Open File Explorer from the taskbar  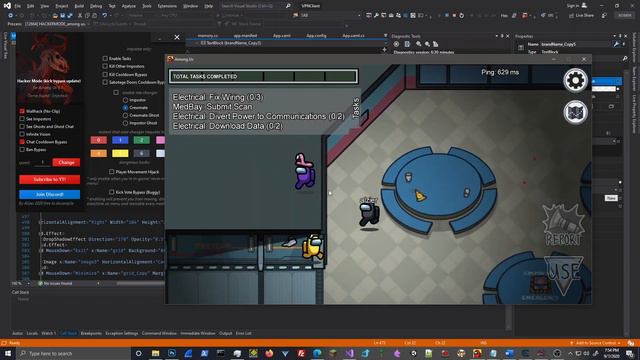tap(156, 353)
